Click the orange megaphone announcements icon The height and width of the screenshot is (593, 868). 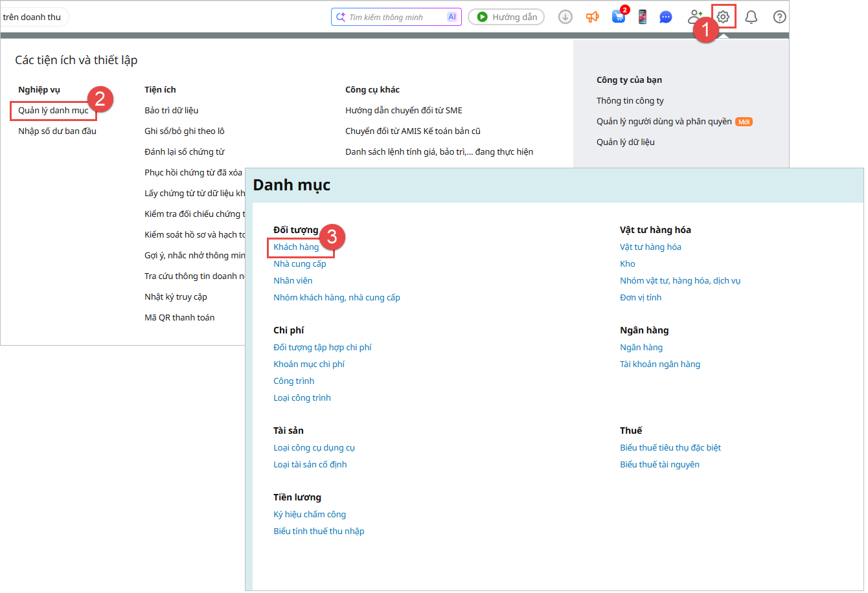point(592,17)
